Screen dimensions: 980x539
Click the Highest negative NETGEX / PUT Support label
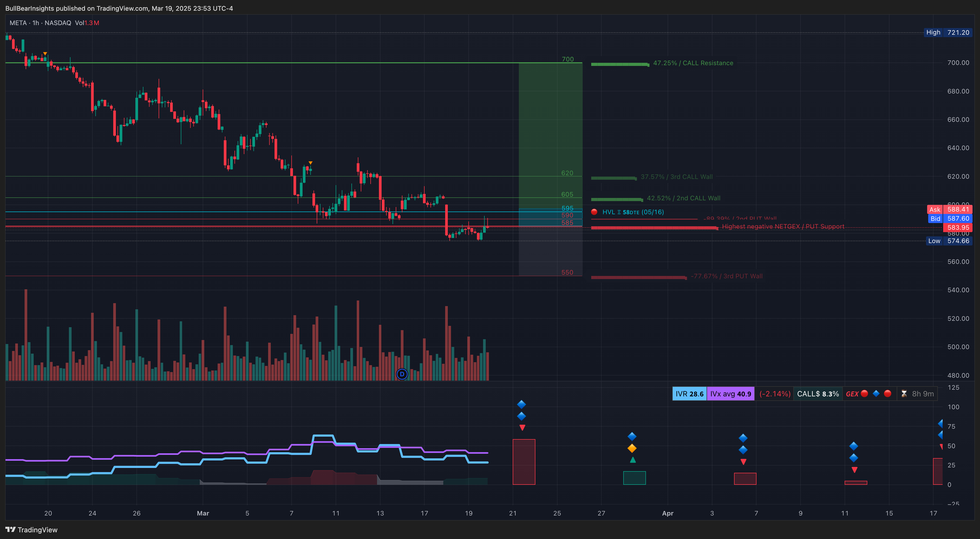click(783, 226)
